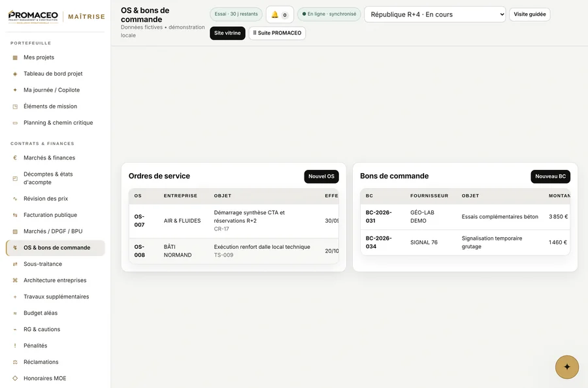
Task: Click the Nouvel OS button
Action: (x=321, y=176)
